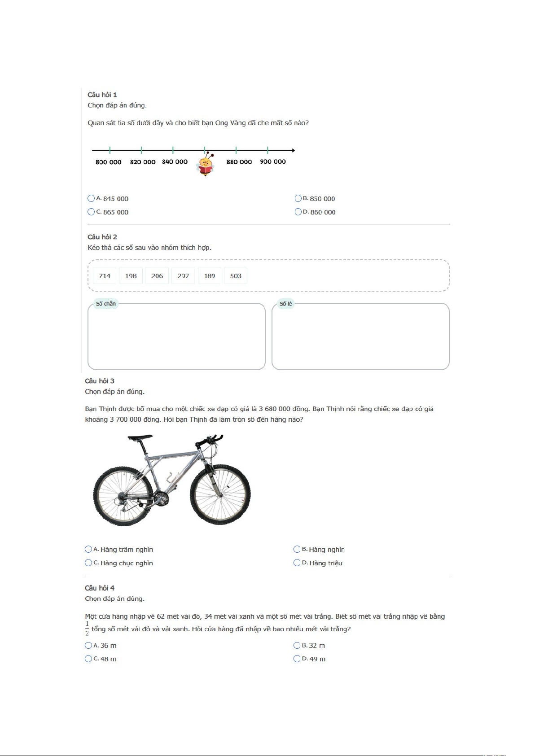Select answer C. 48 m

coord(88,659)
